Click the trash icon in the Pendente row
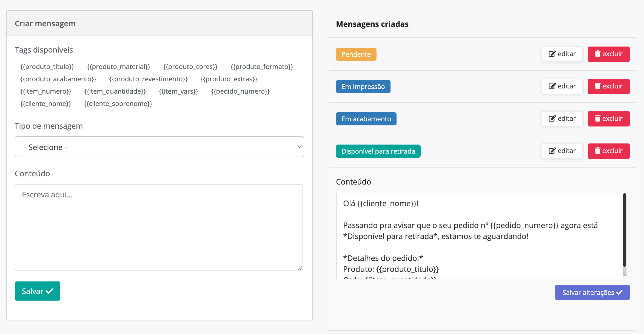The image size is (644, 334). click(598, 54)
